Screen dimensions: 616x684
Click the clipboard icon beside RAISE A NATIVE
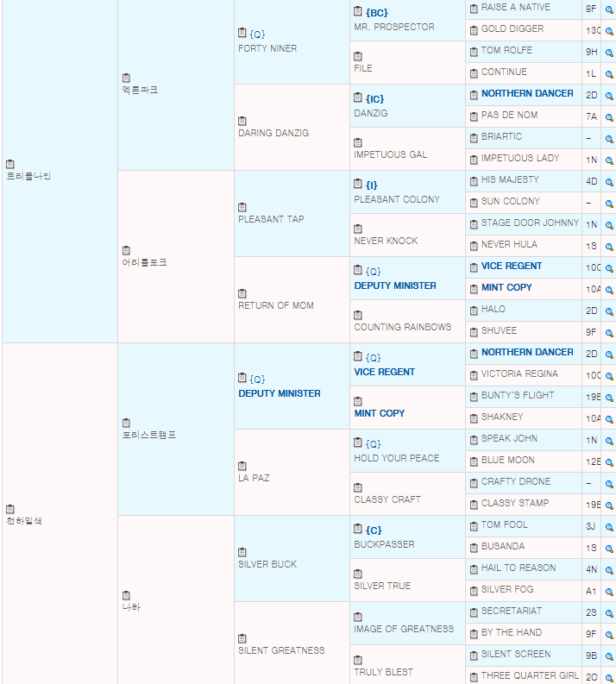tap(474, 9)
